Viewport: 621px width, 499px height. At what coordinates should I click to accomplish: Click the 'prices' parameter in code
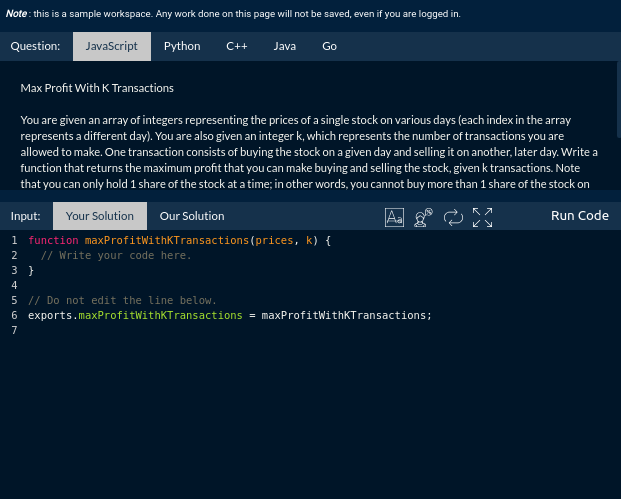point(274,240)
